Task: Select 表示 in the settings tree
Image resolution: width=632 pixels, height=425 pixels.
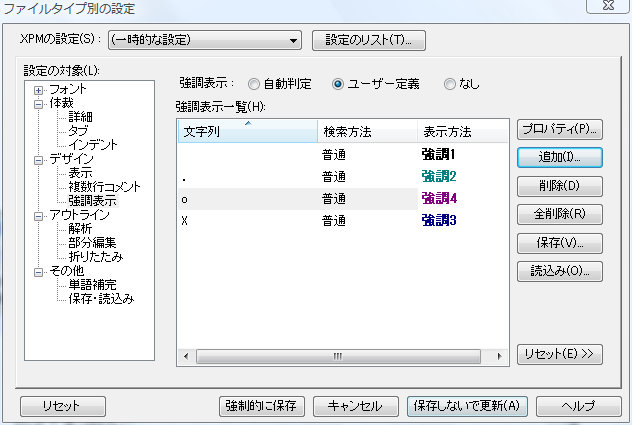Action: 80,173
